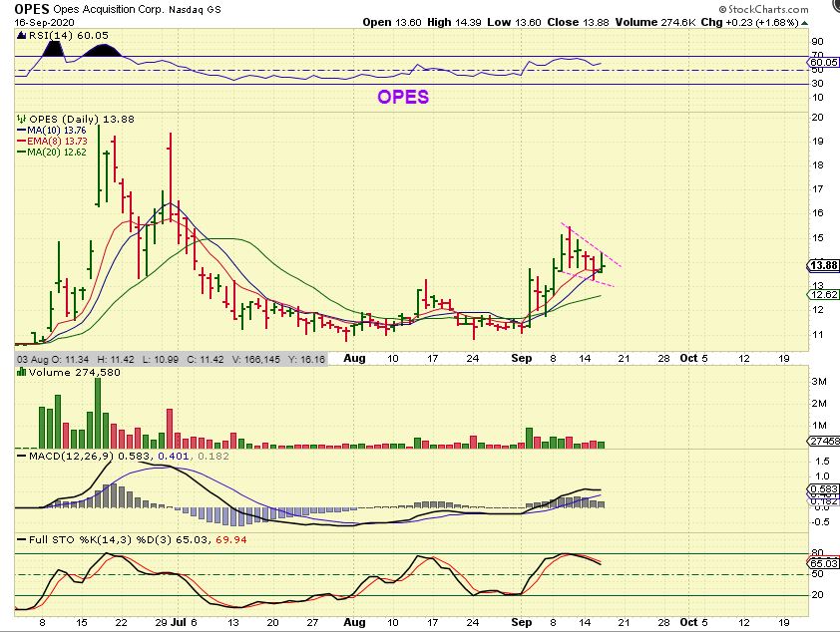Click the High 14.39 header value
Screen dimensions: 840x632
tap(454, 23)
